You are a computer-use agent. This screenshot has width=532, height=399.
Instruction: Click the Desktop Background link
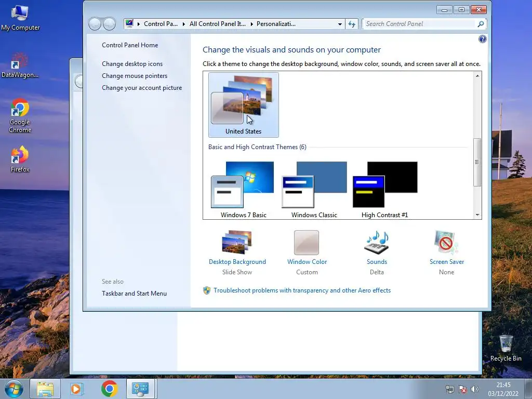[x=237, y=262]
